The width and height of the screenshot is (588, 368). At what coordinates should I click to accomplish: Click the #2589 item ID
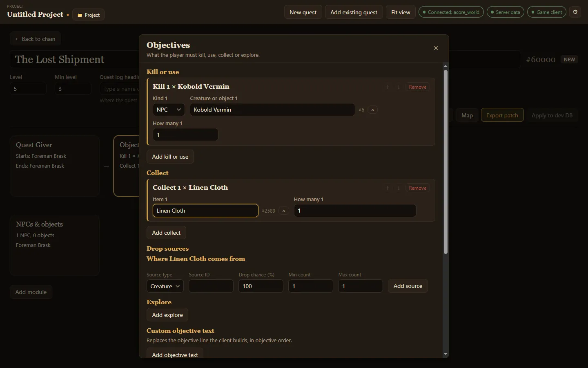coord(268,211)
